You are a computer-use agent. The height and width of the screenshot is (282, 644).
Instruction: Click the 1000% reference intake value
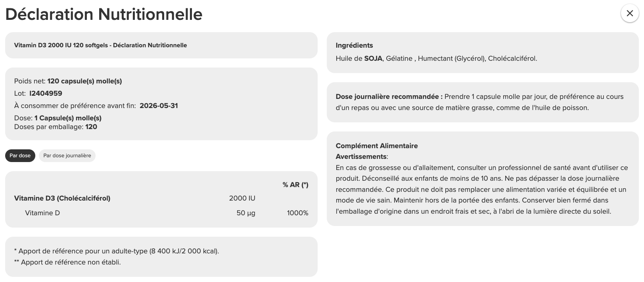click(297, 213)
